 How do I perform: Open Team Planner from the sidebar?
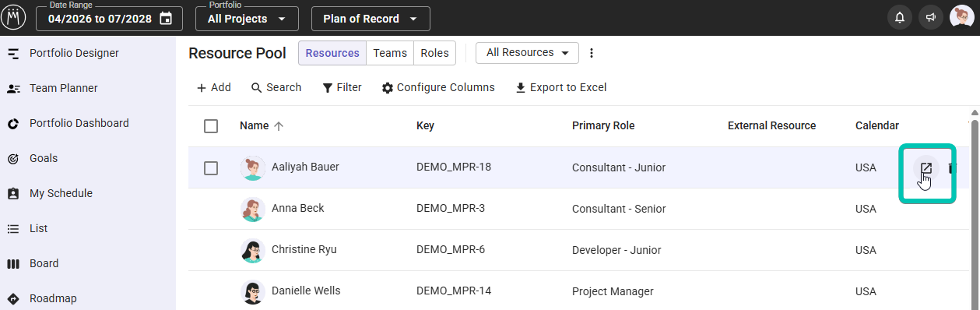64,89
